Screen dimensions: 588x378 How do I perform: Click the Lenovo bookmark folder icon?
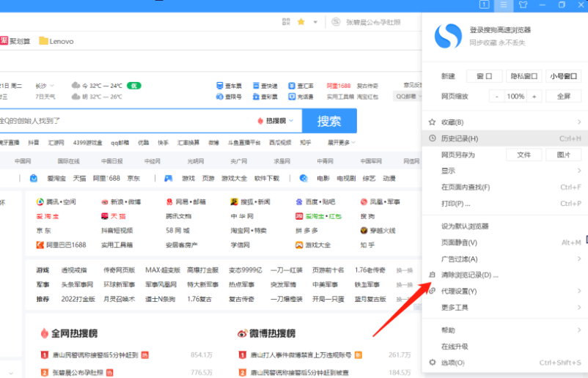(x=44, y=41)
